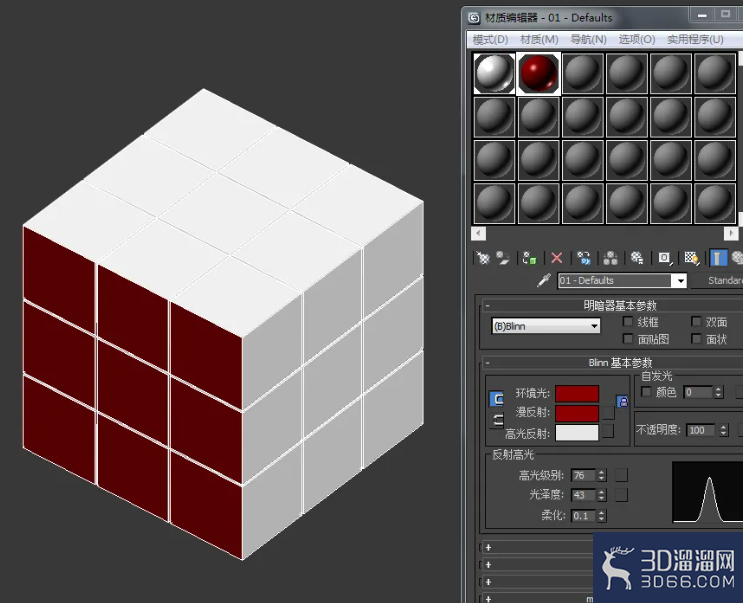This screenshot has width=743, height=603.
Task: Click sample slots scroll right arrow
Action: pos(731,233)
